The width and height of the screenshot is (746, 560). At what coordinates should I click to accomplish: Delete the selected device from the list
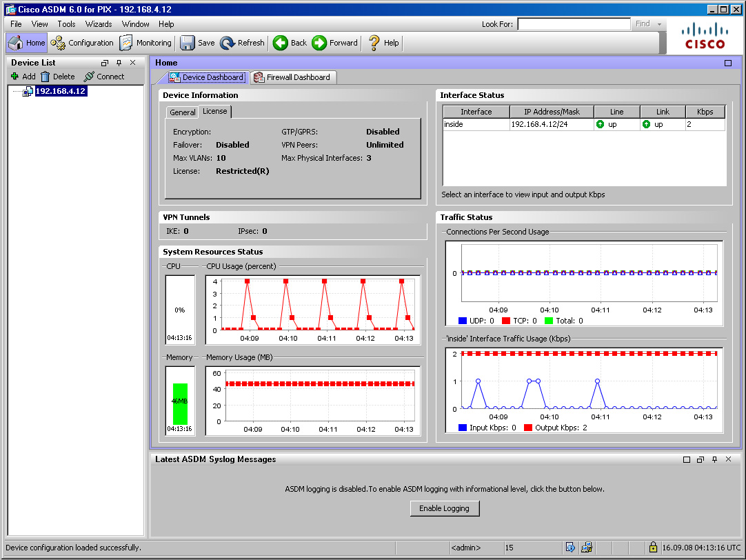click(58, 77)
